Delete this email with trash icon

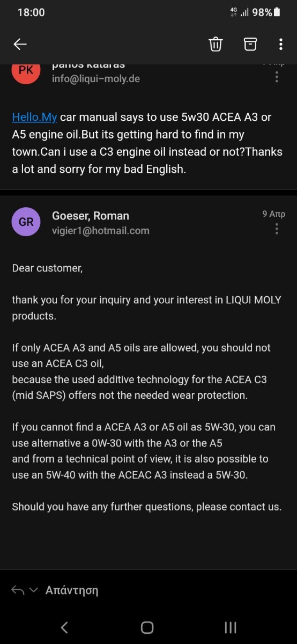coord(216,45)
